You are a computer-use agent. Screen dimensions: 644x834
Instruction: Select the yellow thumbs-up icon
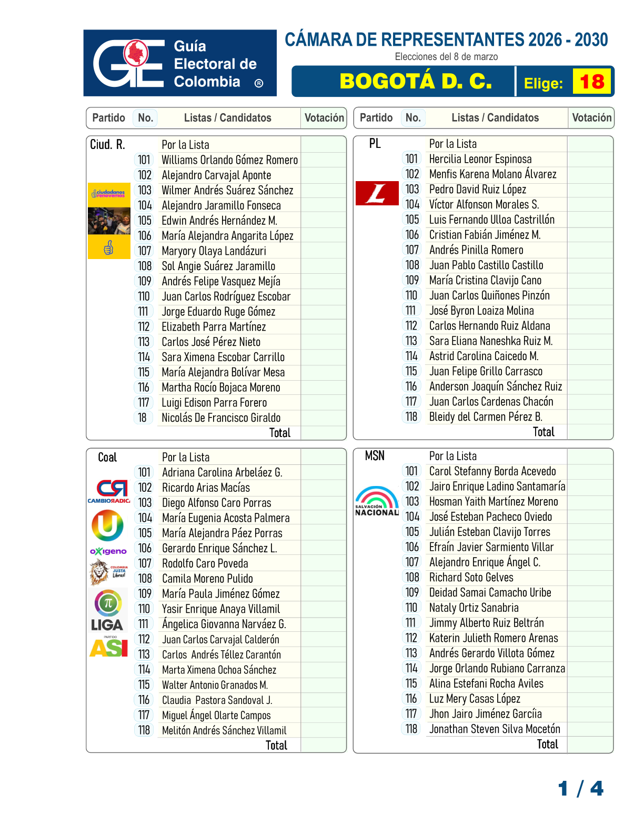coord(109,247)
